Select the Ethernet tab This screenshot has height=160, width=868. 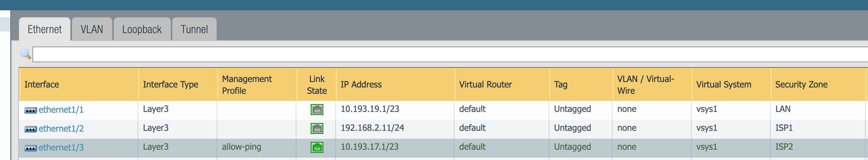coord(45,30)
